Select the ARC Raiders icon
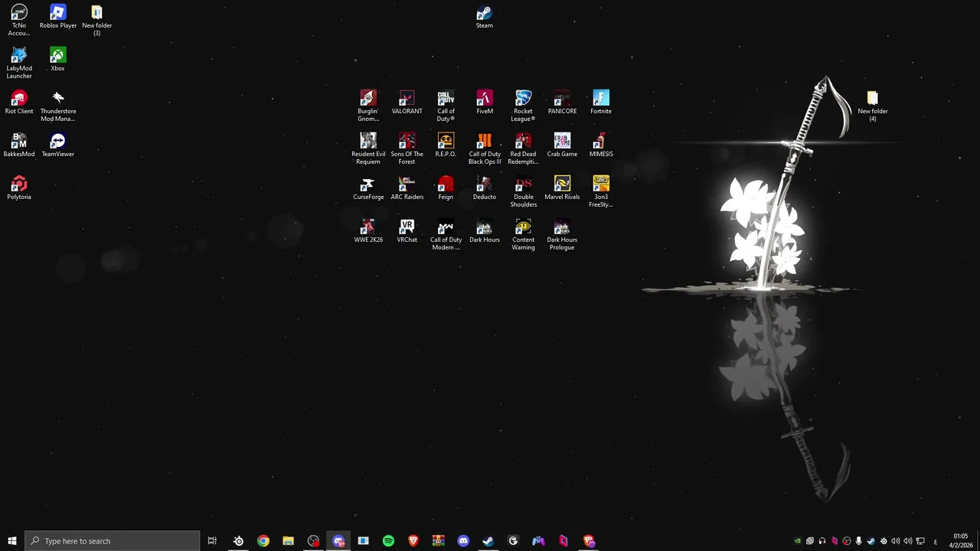Image resolution: width=980 pixels, height=551 pixels. (407, 189)
